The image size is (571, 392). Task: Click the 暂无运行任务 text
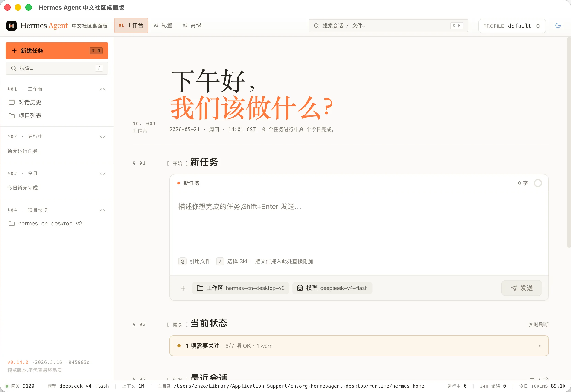tap(23, 151)
